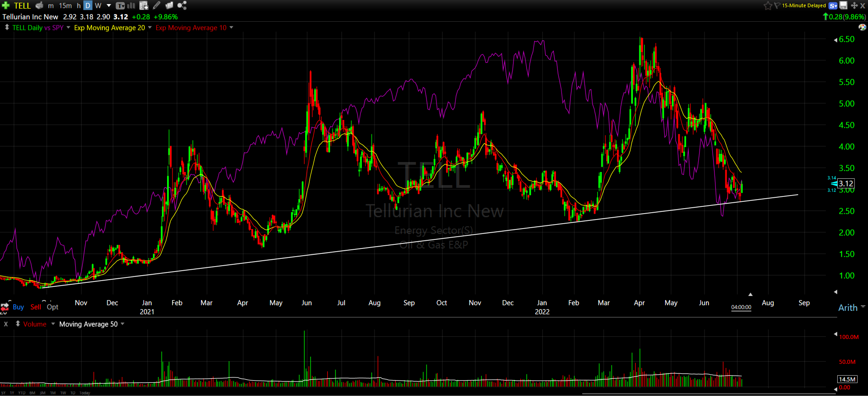Viewport: 868px width, 396px height.
Task: Switch to hourly 'h' timeframe
Action: click(x=79, y=5)
